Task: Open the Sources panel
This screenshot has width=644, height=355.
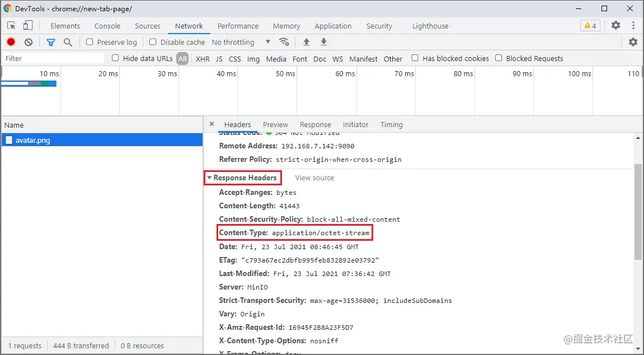Action: tap(148, 26)
